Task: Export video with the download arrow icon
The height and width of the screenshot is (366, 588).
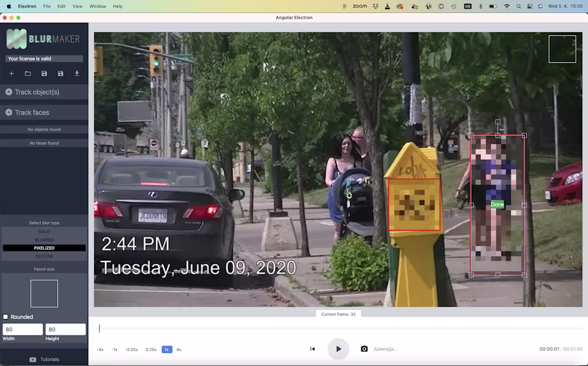Action: point(77,74)
